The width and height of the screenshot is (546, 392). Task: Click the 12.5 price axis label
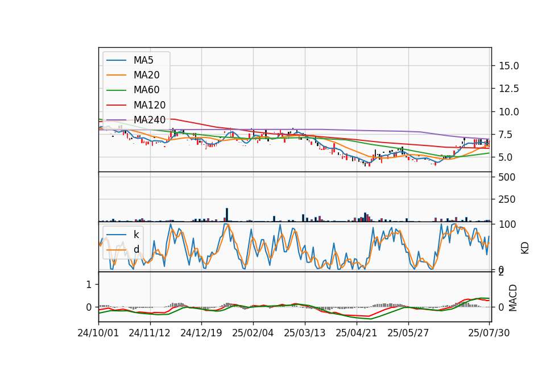tap(508, 89)
